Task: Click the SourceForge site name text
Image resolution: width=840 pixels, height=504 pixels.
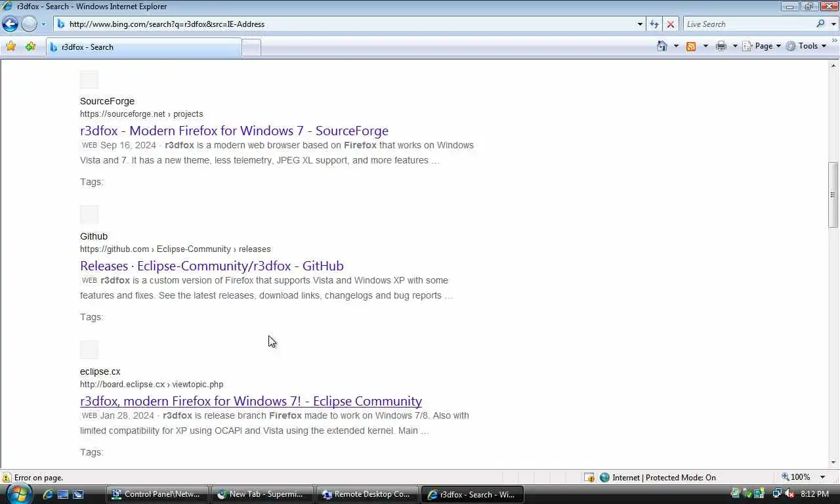Action: tap(107, 101)
